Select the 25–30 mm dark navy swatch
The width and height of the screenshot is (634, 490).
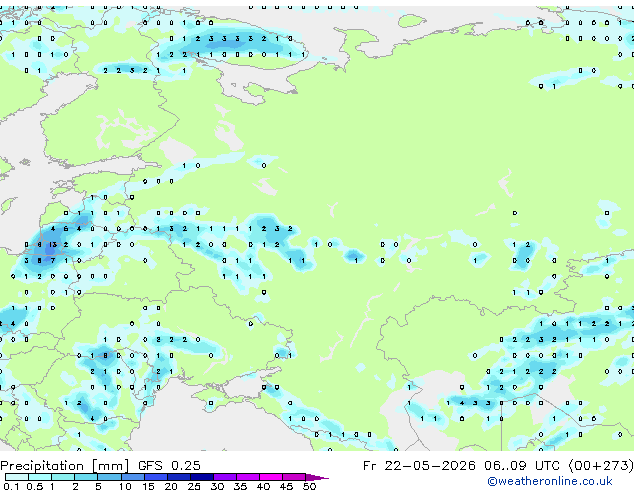(202, 477)
